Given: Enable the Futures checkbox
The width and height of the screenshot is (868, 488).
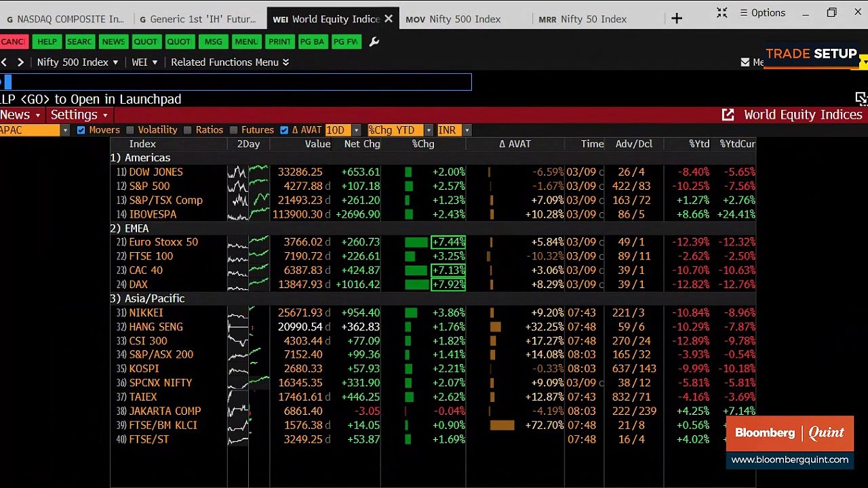Looking at the screenshot, I should (234, 130).
